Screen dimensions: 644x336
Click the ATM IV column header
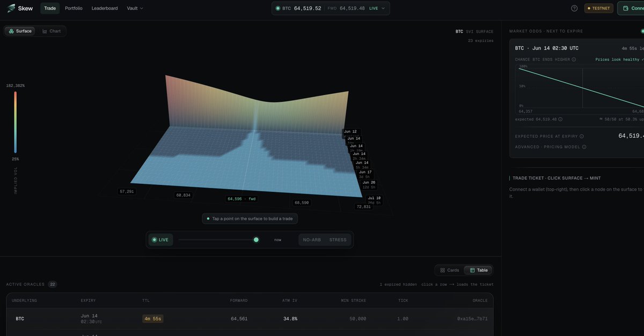point(290,301)
